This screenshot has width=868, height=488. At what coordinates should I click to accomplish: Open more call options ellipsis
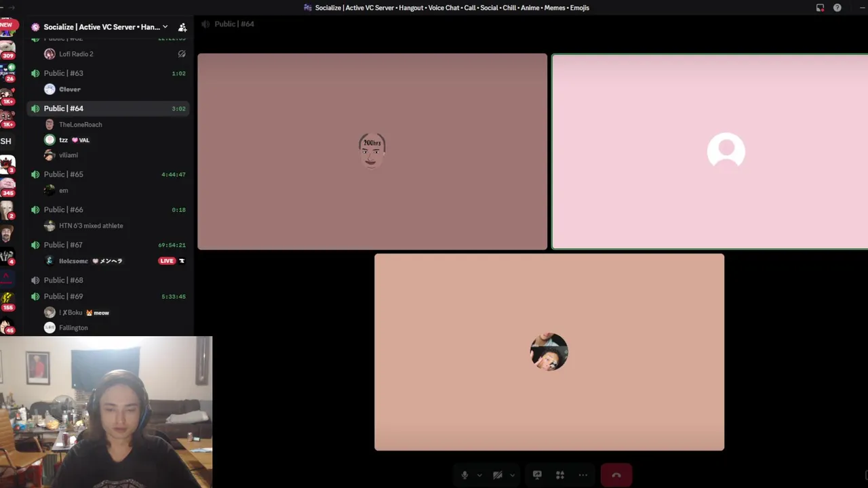pyautogui.click(x=583, y=475)
